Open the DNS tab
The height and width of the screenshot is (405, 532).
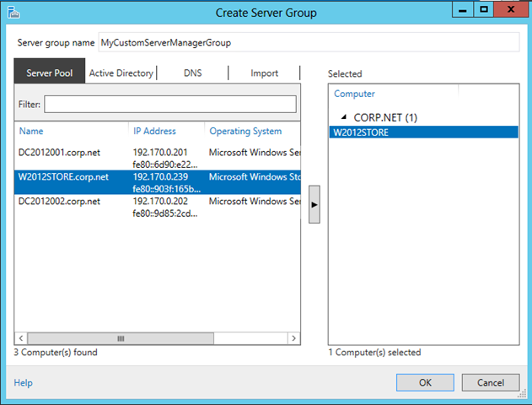192,73
